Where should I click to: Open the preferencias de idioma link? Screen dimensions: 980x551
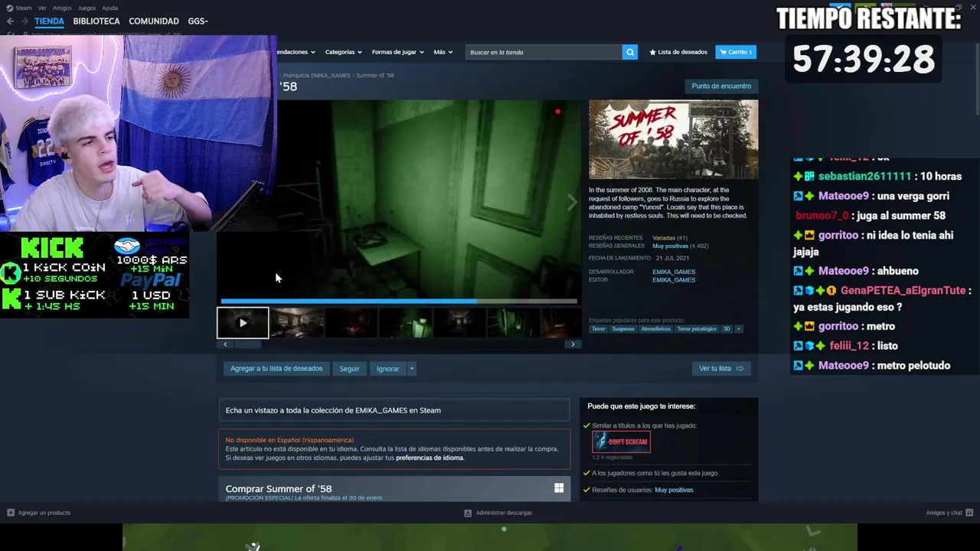coord(430,458)
